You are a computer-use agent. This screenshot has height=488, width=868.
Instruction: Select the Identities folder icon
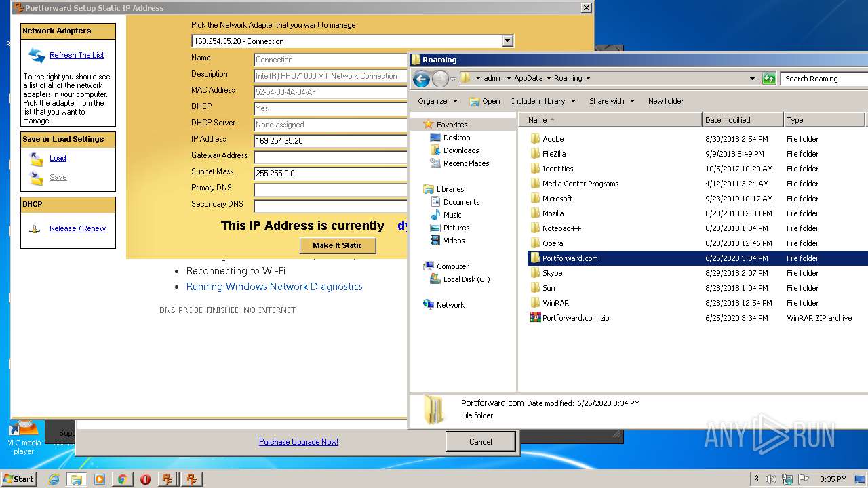[534, 169]
